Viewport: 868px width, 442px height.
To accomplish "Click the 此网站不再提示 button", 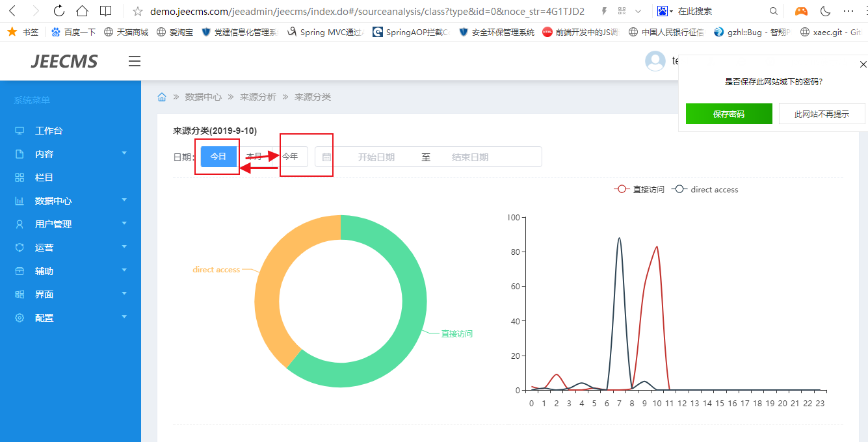I will point(822,114).
